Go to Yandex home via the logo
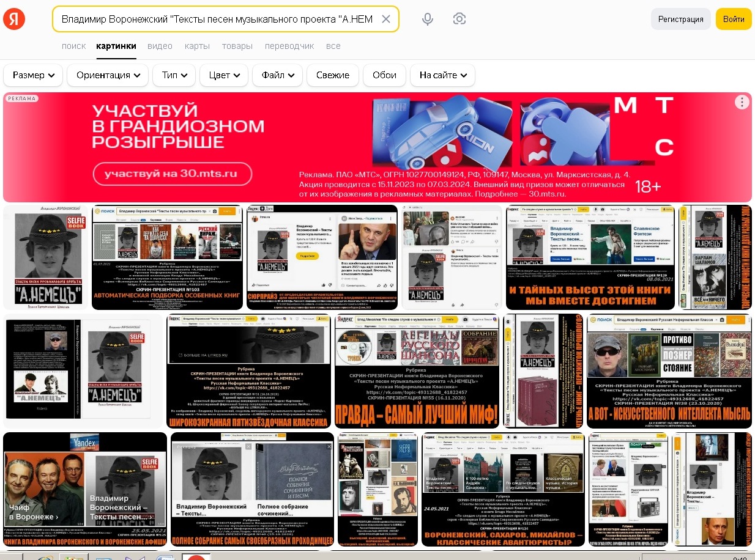The width and height of the screenshot is (755, 560). coord(14,19)
